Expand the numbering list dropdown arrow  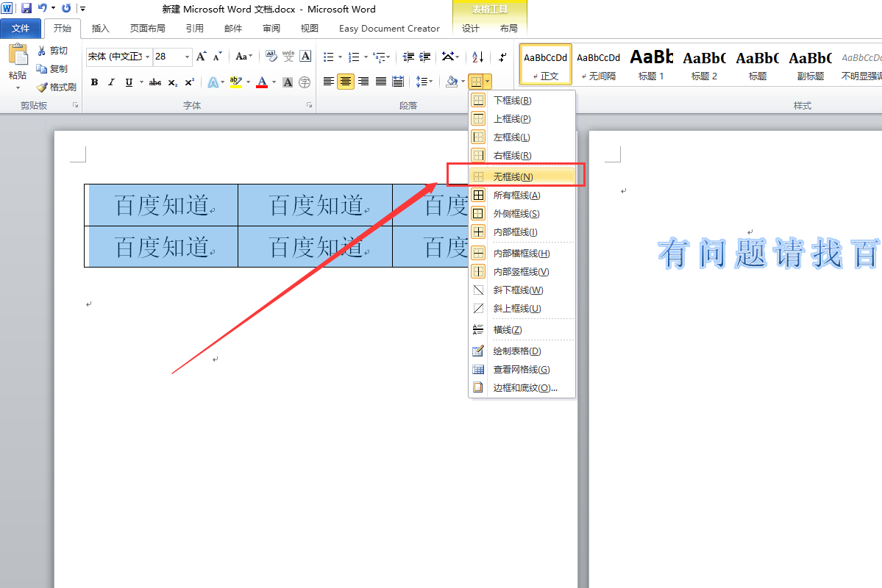click(366, 57)
